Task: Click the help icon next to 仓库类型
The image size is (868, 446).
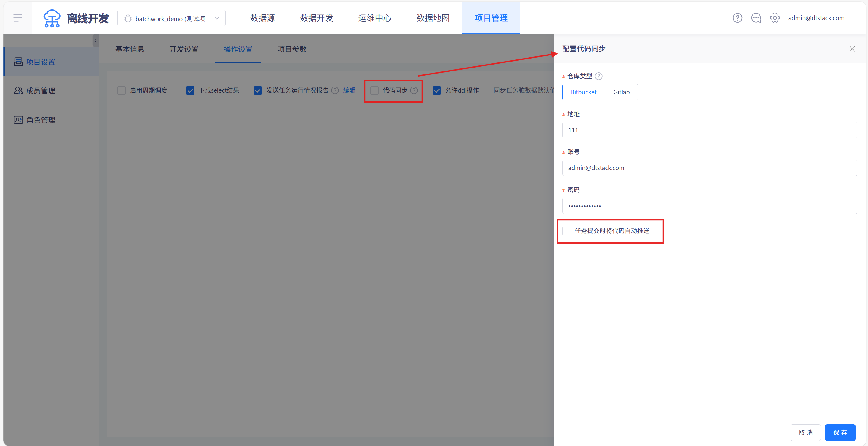Action: point(599,76)
